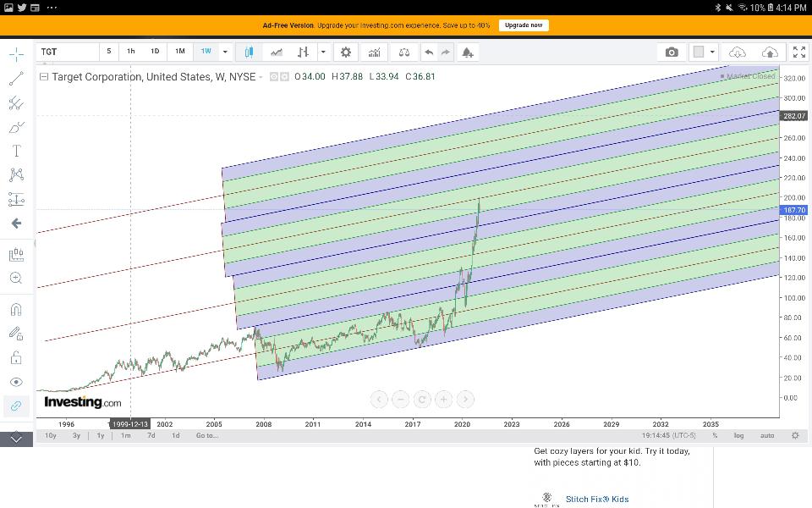Click the TGT symbol search field
Image resolution: width=812 pixels, height=508 pixels.
click(68, 52)
